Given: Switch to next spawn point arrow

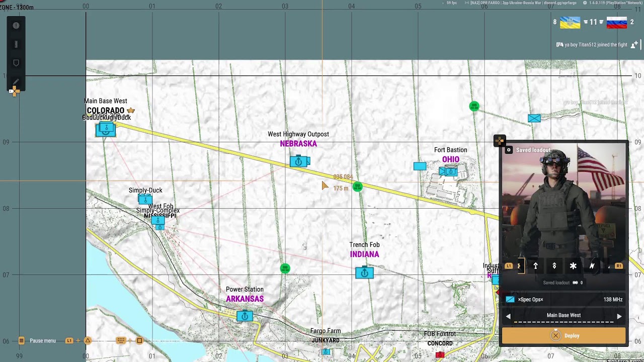Looking at the screenshot, I should tap(619, 316).
